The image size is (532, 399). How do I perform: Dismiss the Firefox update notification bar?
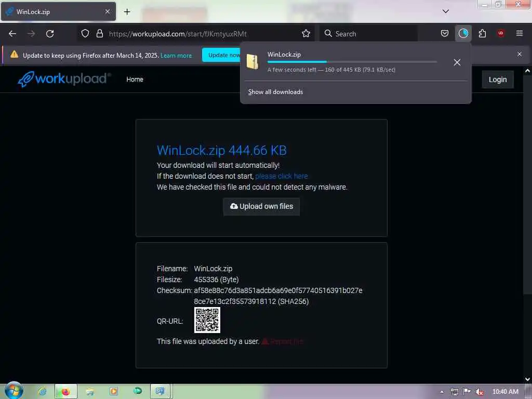pyautogui.click(x=520, y=54)
